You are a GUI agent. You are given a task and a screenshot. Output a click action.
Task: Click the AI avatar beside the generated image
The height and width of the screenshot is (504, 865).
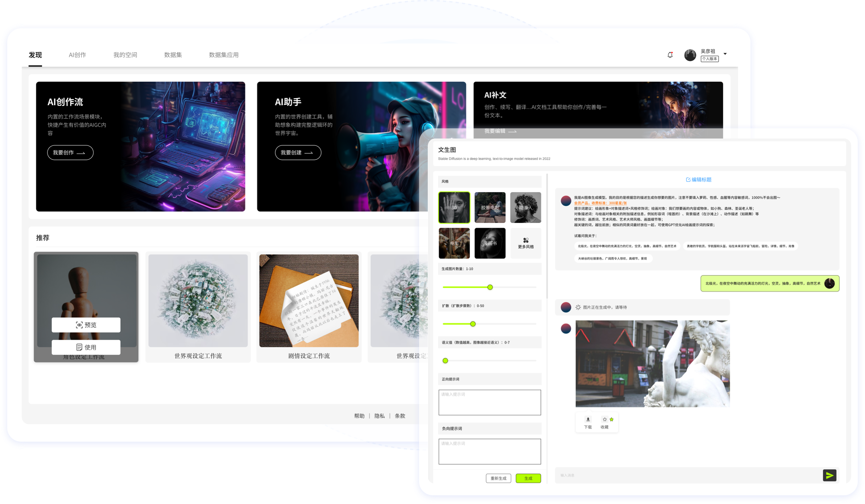(x=566, y=329)
